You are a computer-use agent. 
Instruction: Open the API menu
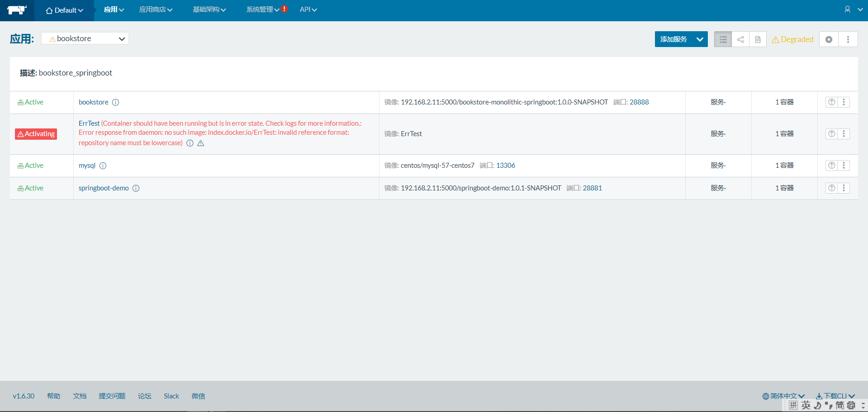pyautogui.click(x=308, y=9)
